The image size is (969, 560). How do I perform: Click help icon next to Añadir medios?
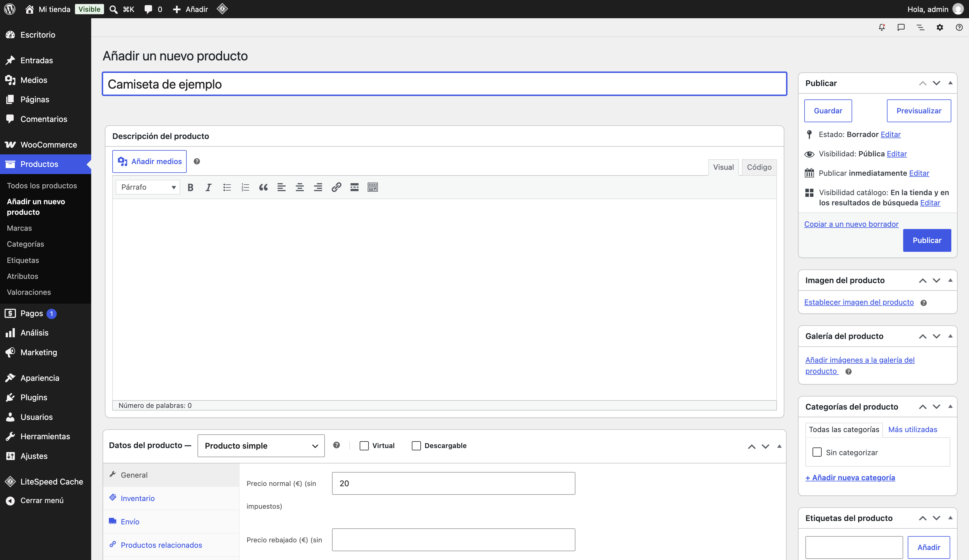[196, 162]
